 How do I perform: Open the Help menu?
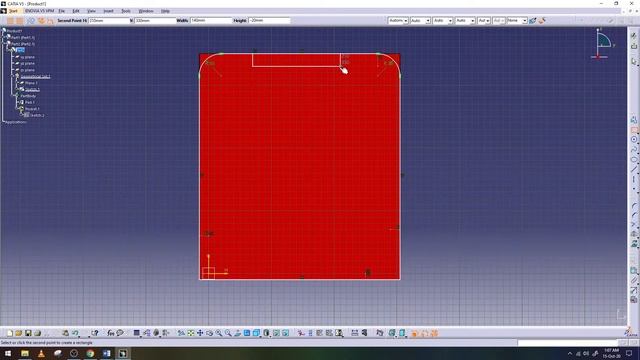click(x=165, y=11)
